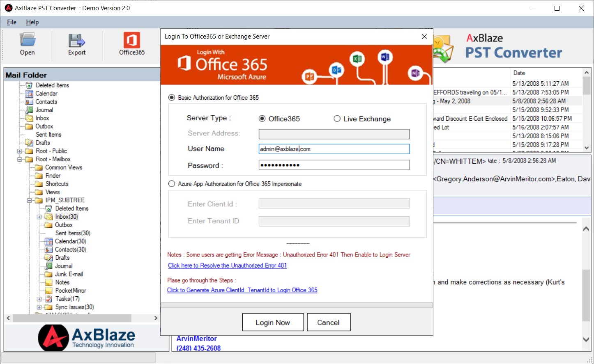This screenshot has width=594, height=364.
Task: Select the Sent Items(30) folder
Action: click(x=73, y=233)
